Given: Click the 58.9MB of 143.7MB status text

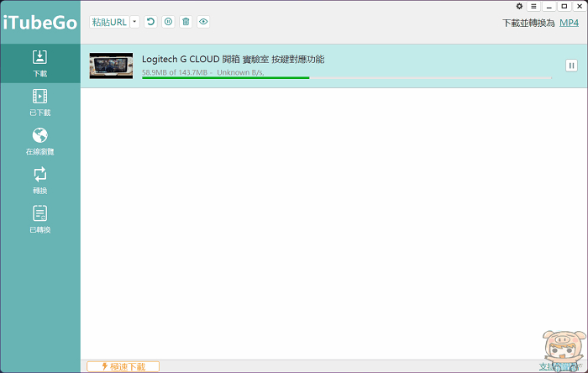Looking at the screenshot, I should [x=175, y=72].
